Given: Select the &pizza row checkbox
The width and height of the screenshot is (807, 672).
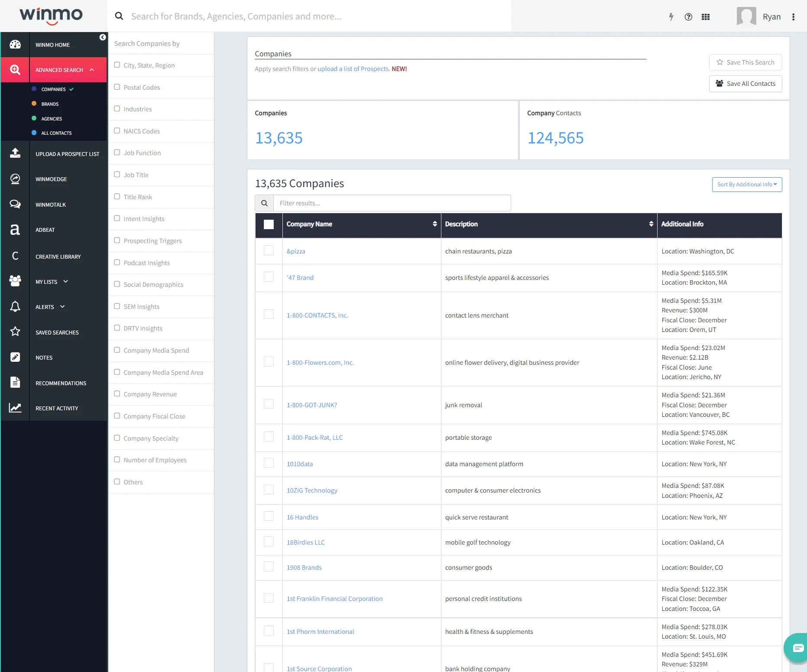Looking at the screenshot, I should [269, 251].
